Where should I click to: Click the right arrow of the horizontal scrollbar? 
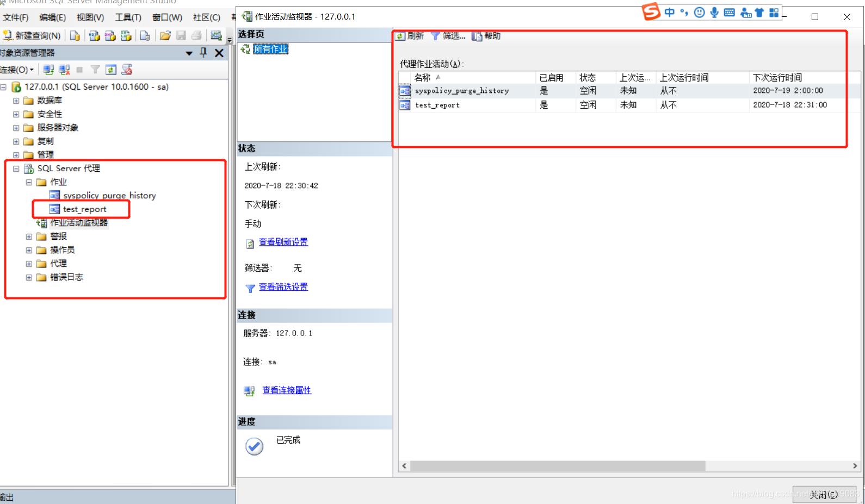tap(855, 466)
